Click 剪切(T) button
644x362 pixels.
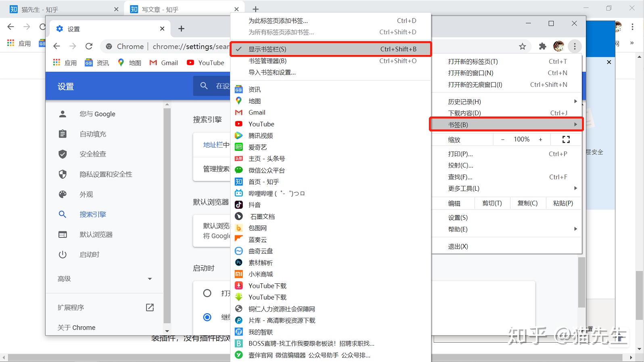(492, 203)
